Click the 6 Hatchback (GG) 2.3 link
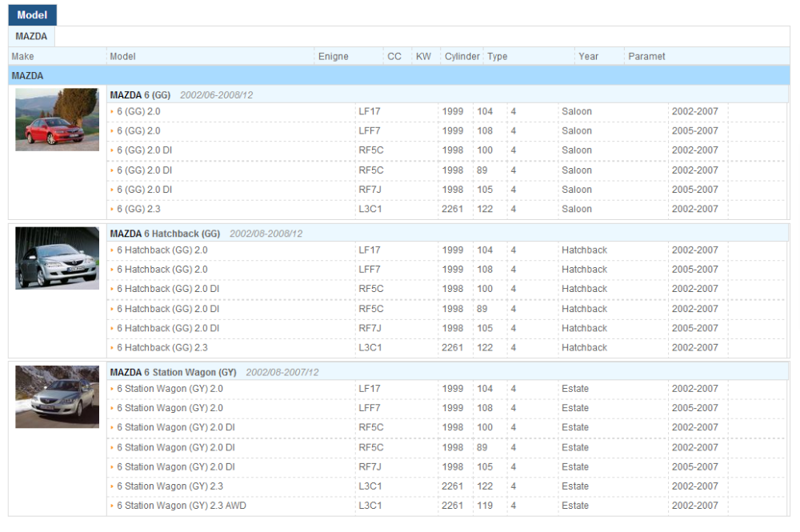800x532 pixels. point(162,348)
